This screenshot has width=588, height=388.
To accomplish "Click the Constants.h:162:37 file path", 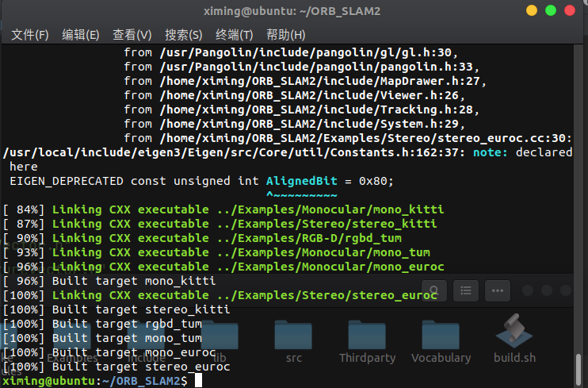I will tap(234, 152).
